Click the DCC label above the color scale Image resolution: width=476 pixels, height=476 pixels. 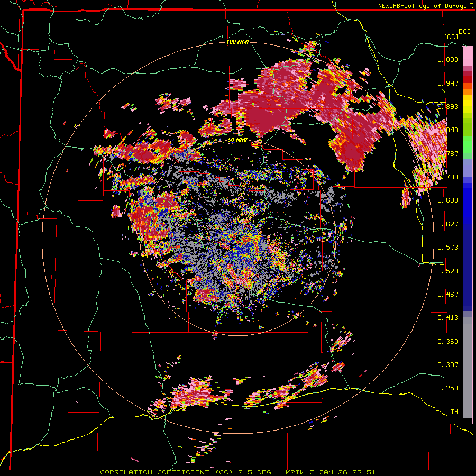(464, 32)
